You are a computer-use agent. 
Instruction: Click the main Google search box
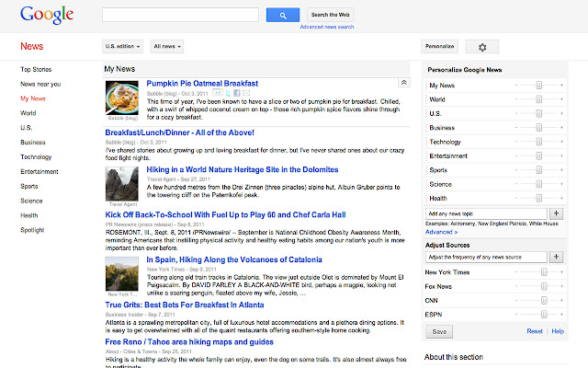[x=180, y=15]
